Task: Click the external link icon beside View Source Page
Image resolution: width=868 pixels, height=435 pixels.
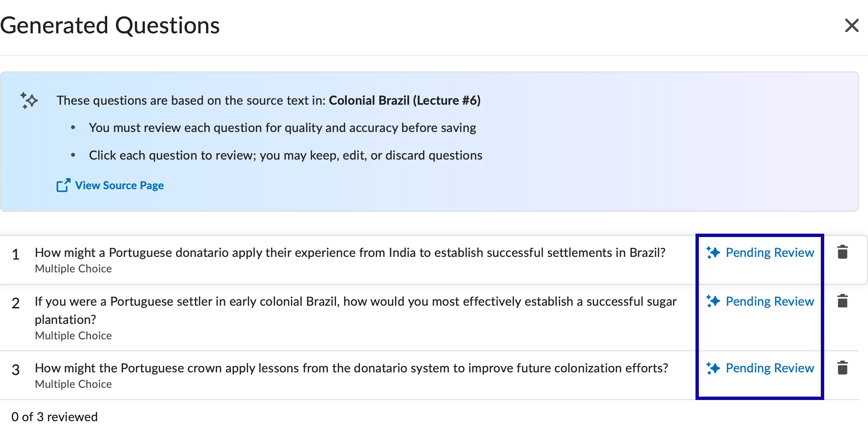Action: 63,185
